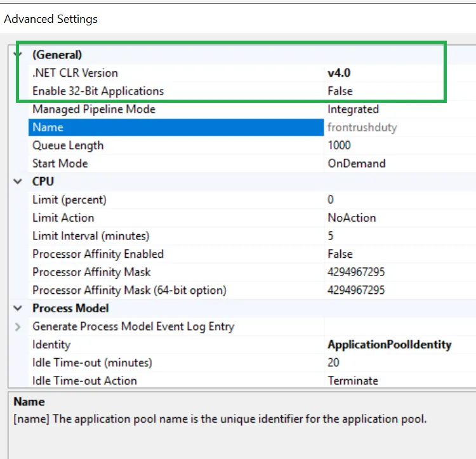Expand Generate Process Model Event Log Entry
476x459 pixels.
point(18,327)
